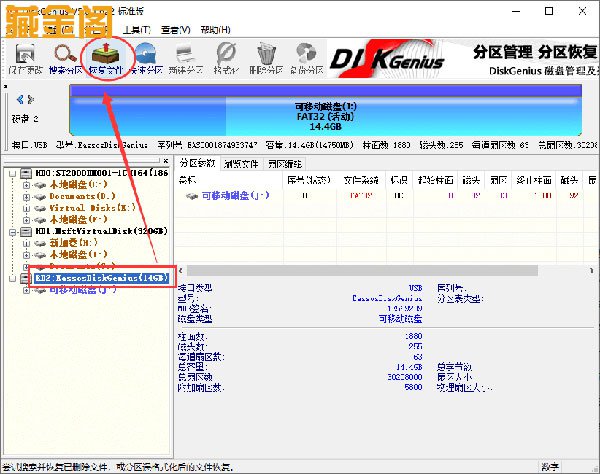Select 本地磁盘(F:) in disk tree
600x474 pixels.
[x=78, y=220]
